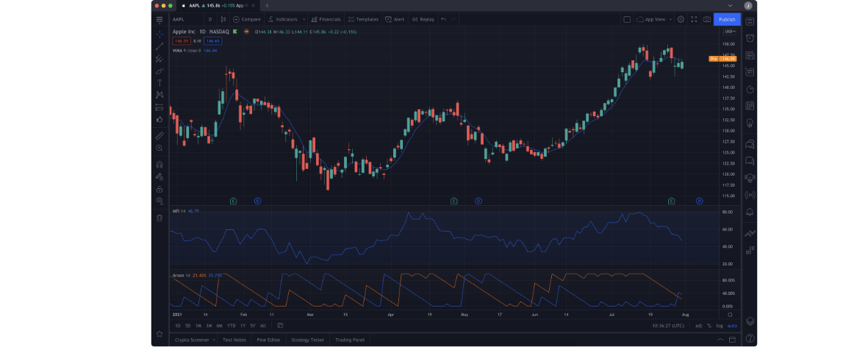Click the blue 146.65 buy price button
Viewport: 868px width, 347px height.
pos(212,41)
